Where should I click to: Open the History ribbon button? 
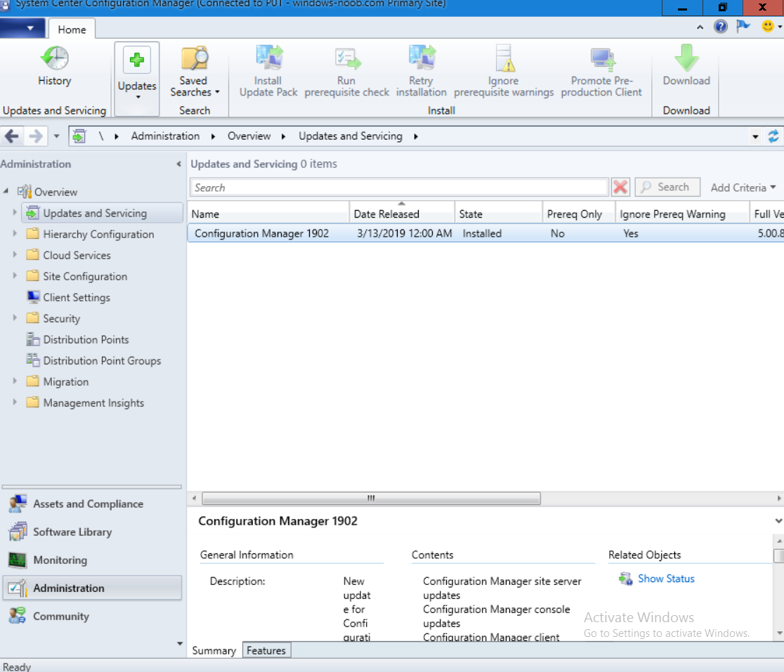point(55,67)
